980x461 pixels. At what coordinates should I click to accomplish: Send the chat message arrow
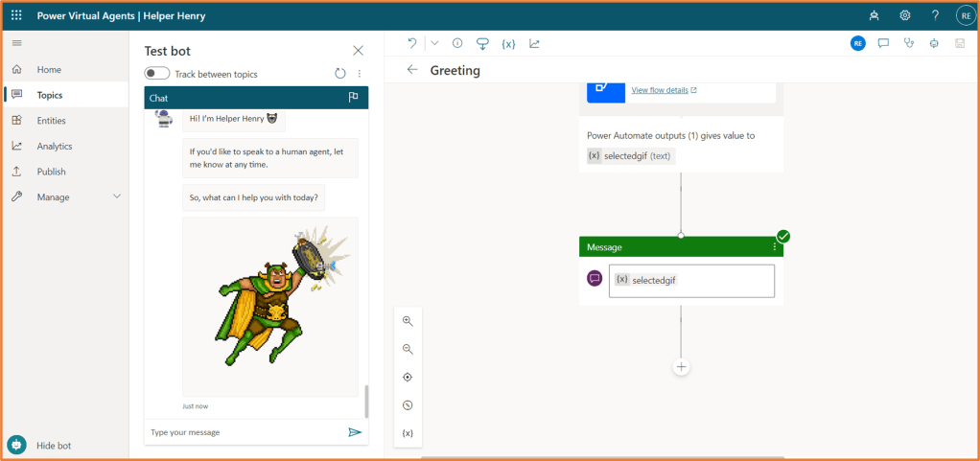point(355,432)
